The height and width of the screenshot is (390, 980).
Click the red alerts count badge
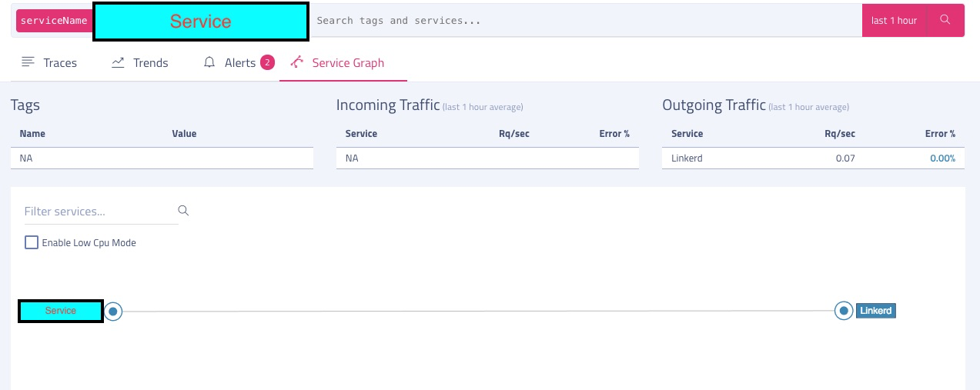267,62
